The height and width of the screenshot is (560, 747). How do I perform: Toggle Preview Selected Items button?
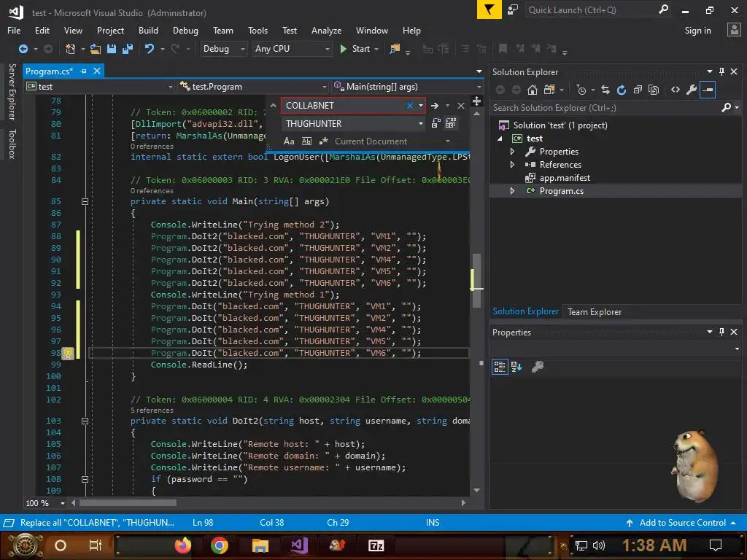pyautogui.click(x=708, y=90)
